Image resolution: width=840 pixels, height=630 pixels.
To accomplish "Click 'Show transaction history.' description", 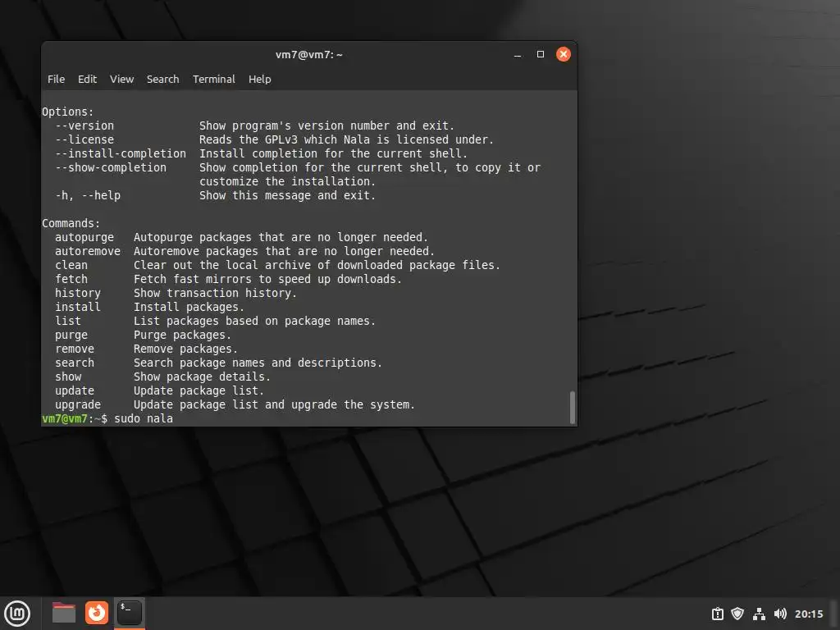I will [216, 293].
